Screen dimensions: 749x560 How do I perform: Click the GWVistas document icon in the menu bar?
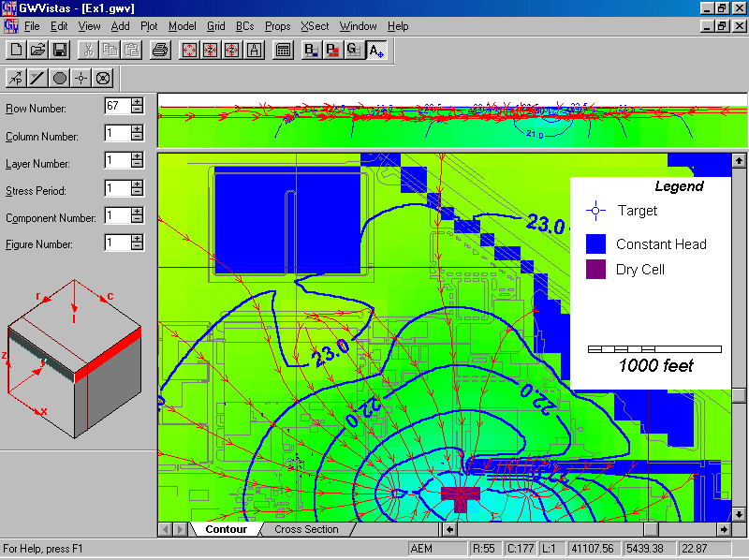(10, 26)
